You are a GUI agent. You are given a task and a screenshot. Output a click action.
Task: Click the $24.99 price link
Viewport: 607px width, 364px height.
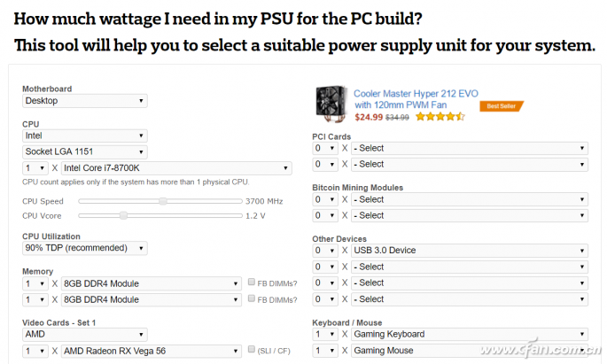(x=369, y=117)
